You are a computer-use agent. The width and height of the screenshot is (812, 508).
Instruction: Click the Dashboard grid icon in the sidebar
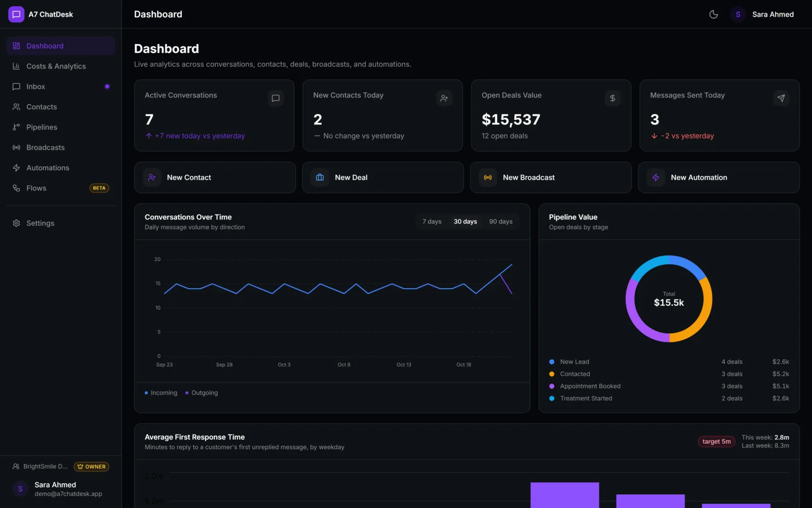[16, 46]
